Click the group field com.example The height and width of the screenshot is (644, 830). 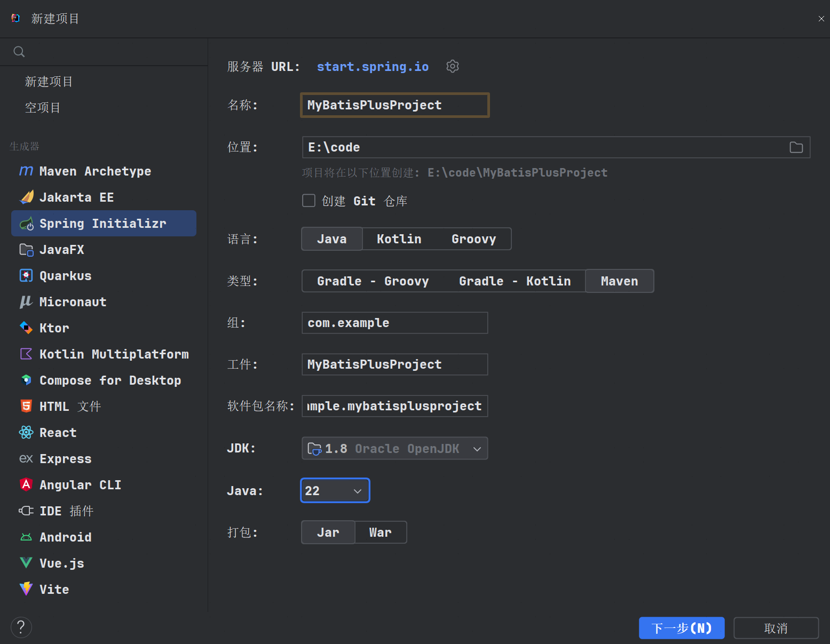click(395, 323)
